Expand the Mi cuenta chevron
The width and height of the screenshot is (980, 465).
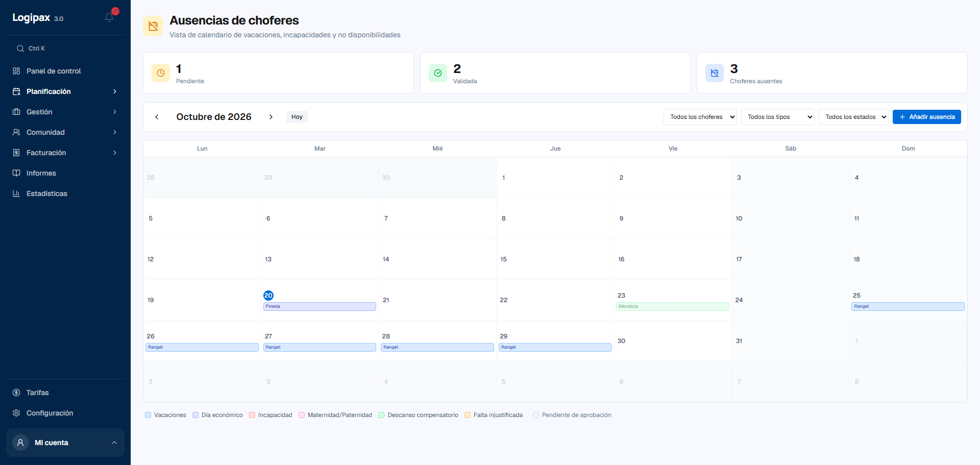point(114,443)
